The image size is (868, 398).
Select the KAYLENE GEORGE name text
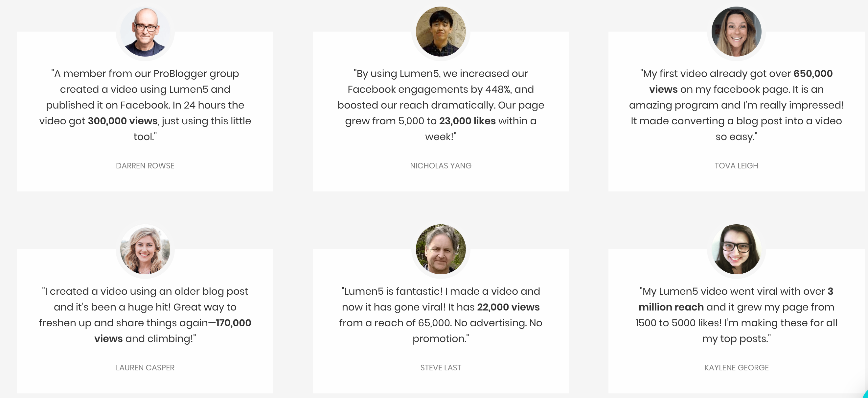point(736,368)
